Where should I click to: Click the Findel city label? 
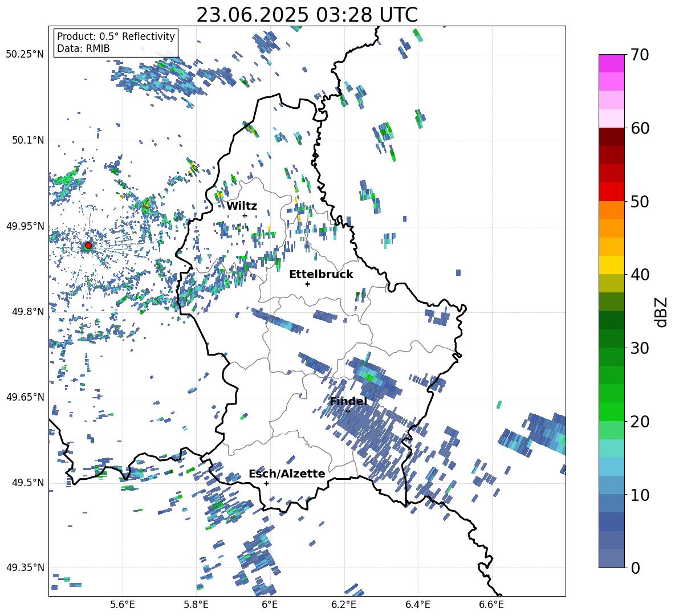348,401
